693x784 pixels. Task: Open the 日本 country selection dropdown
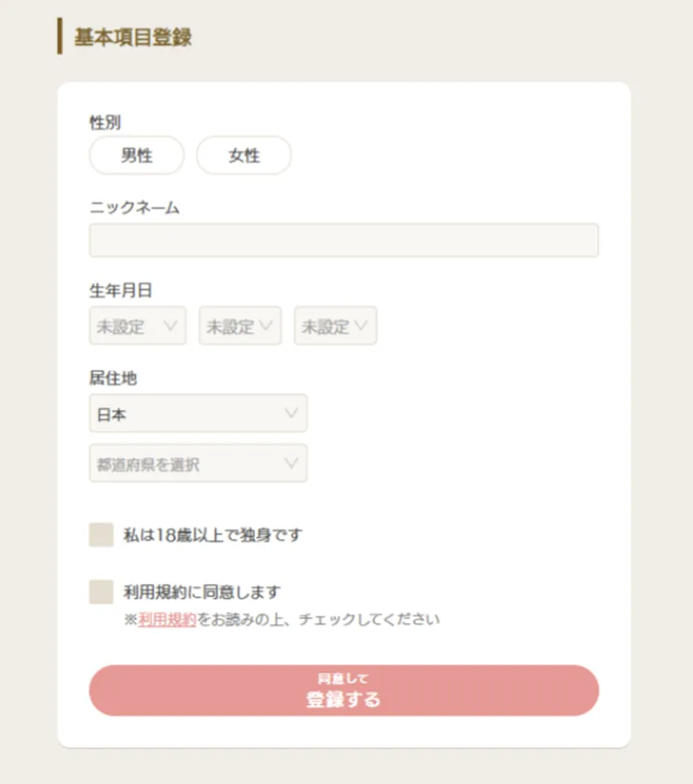(198, 413)
